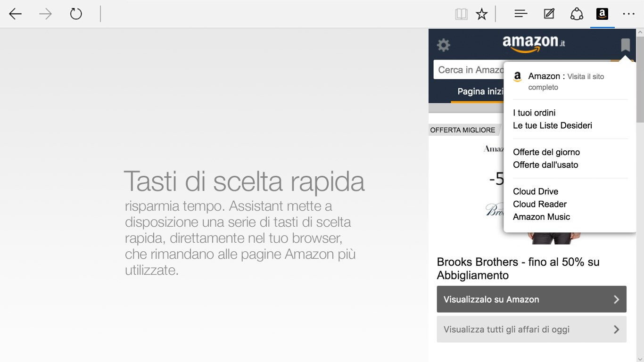Open Cloud Reader shortcut
Viewport: 644px width, 362px height.
tap(540, 204)
